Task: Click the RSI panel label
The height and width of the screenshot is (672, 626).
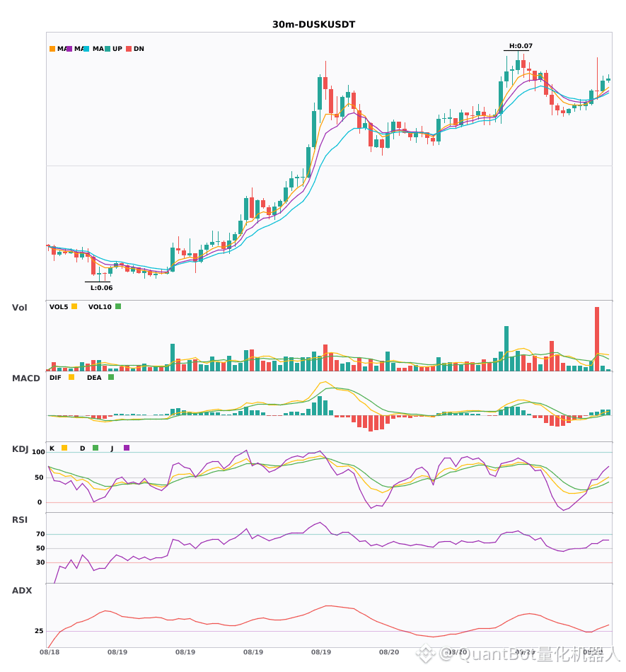Action: tap(20, 520)
